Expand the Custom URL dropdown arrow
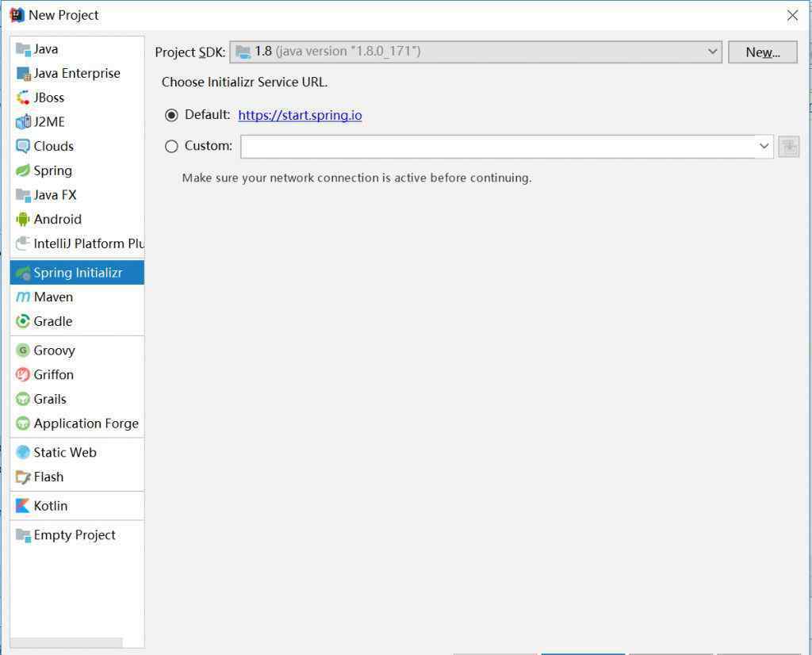Screen dimensions: 812x655 click(x=764, y=147)
